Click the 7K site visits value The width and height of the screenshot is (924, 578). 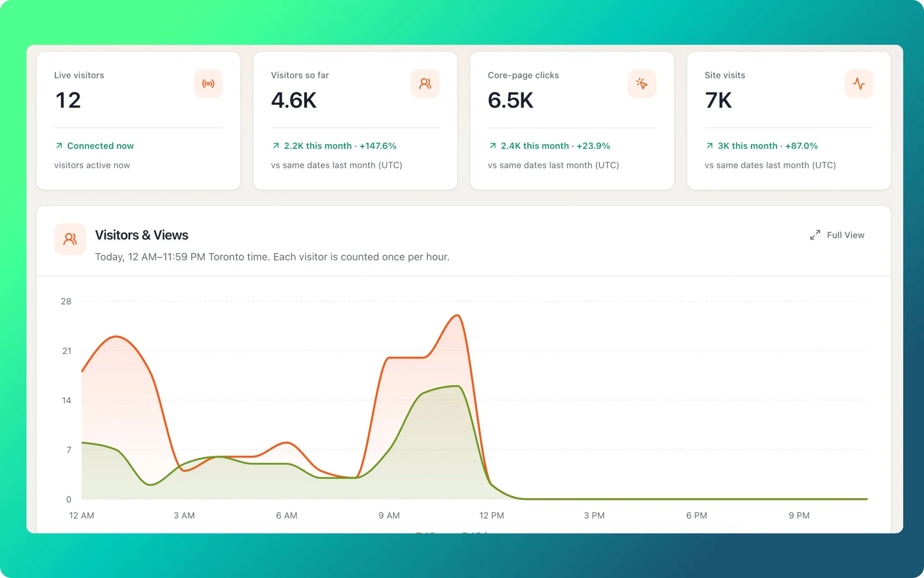pos(718,100)
